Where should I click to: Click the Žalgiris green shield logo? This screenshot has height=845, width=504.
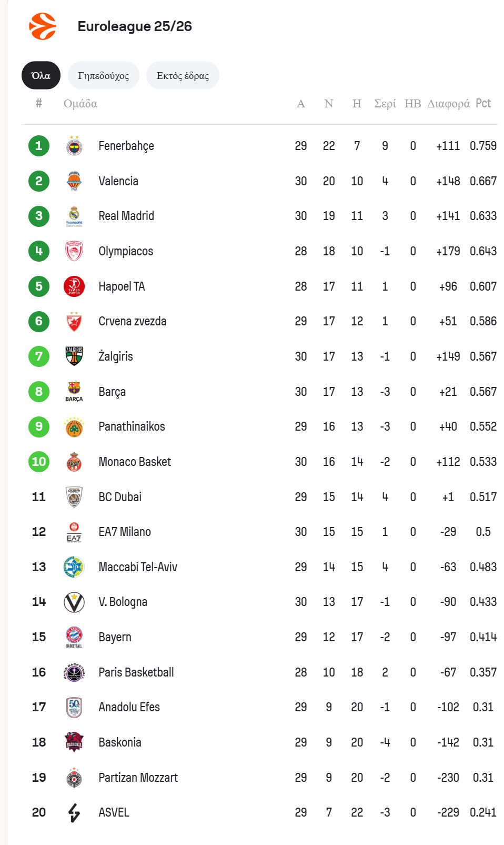74,356
